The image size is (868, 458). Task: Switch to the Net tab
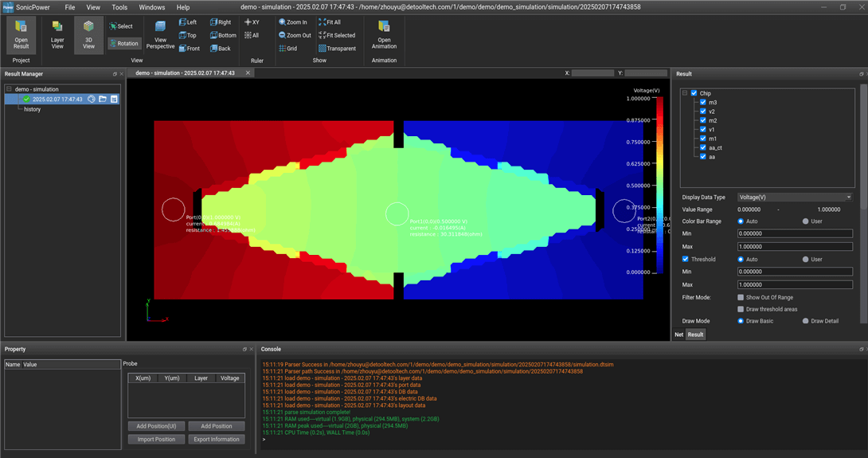(678, 335)
